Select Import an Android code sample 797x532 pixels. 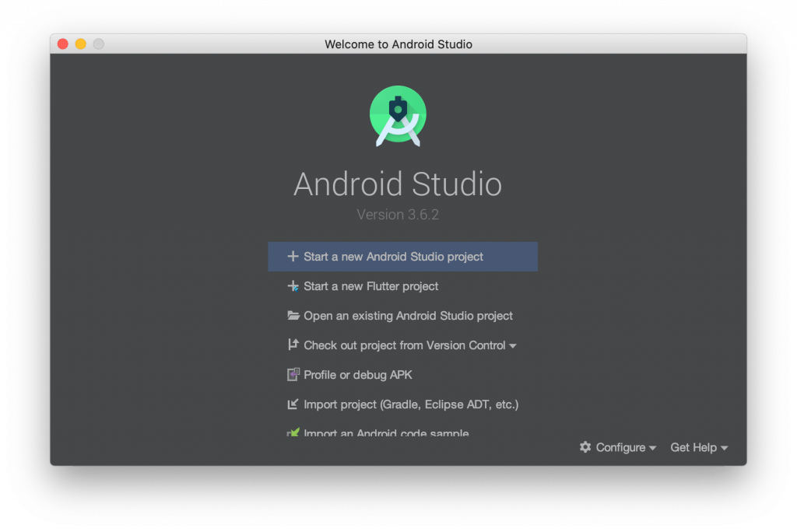(x=402, y=432)
